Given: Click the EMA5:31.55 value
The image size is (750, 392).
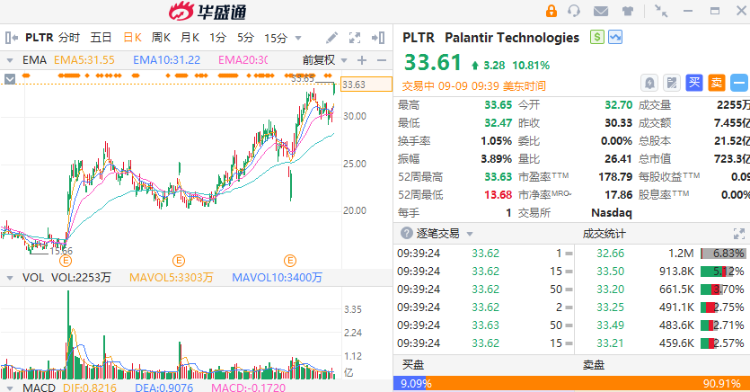Looking at the screenshot, I should [x=84, y=60].
